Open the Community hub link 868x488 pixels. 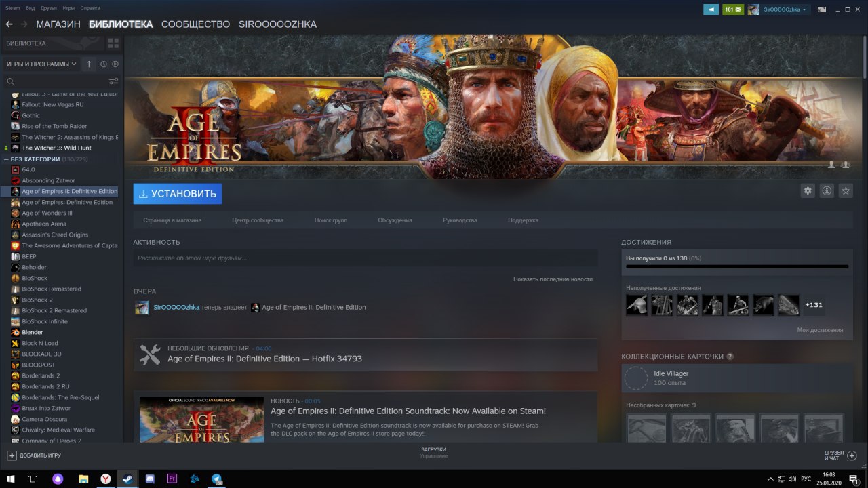[x=258, y=220]
